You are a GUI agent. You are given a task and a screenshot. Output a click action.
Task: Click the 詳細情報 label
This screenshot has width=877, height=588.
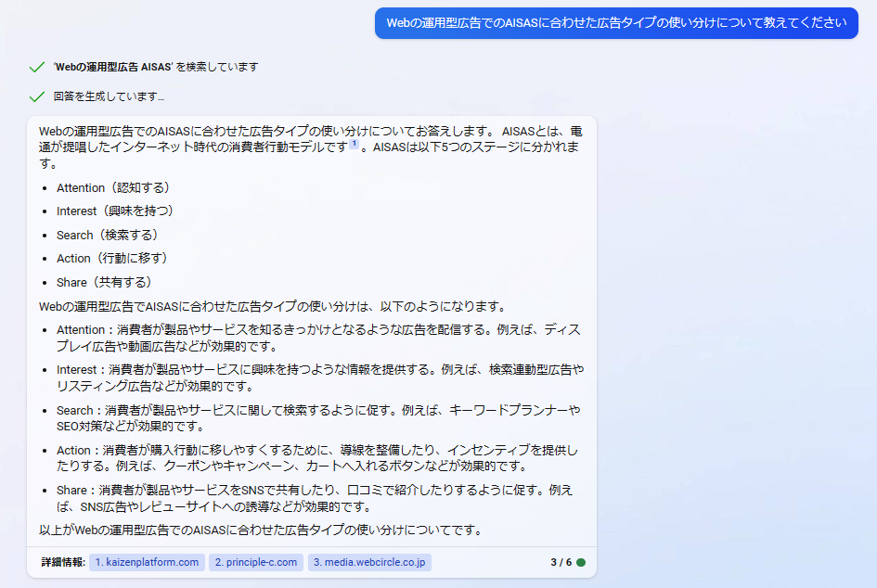coord(63,562)
